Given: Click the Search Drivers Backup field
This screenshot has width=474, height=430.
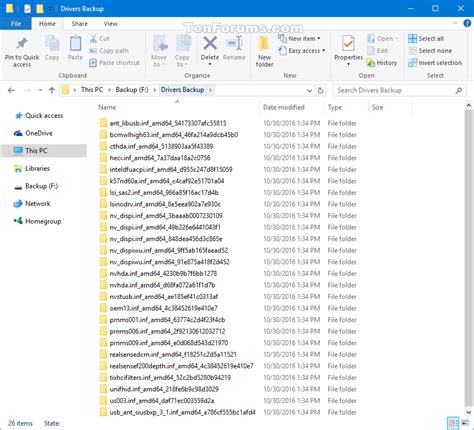Looking at the screenshot, I should (400, 90).
